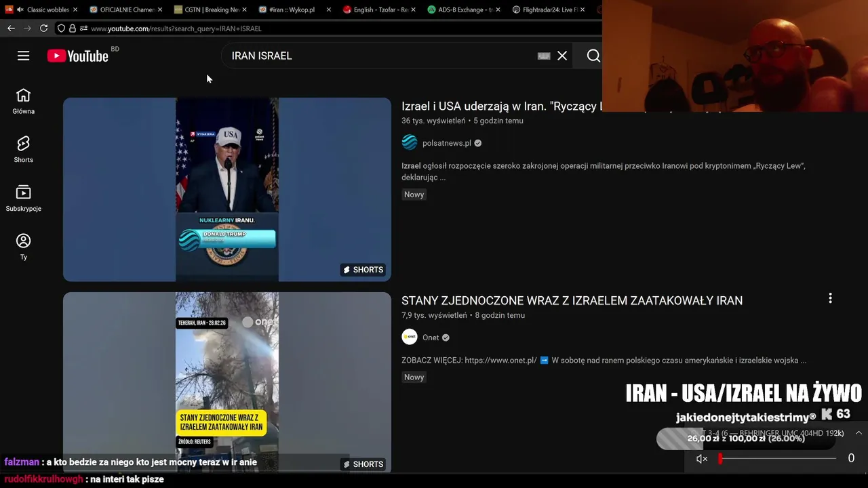
Task: Click the muted audio icon on Classic wobbles tab
Action: [20, 9]
